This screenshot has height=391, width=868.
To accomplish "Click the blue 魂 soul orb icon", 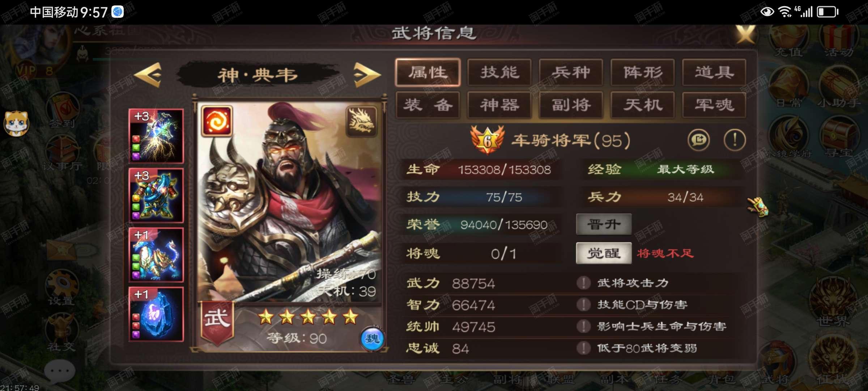I will pyautogui.click(x=372, y=339).
